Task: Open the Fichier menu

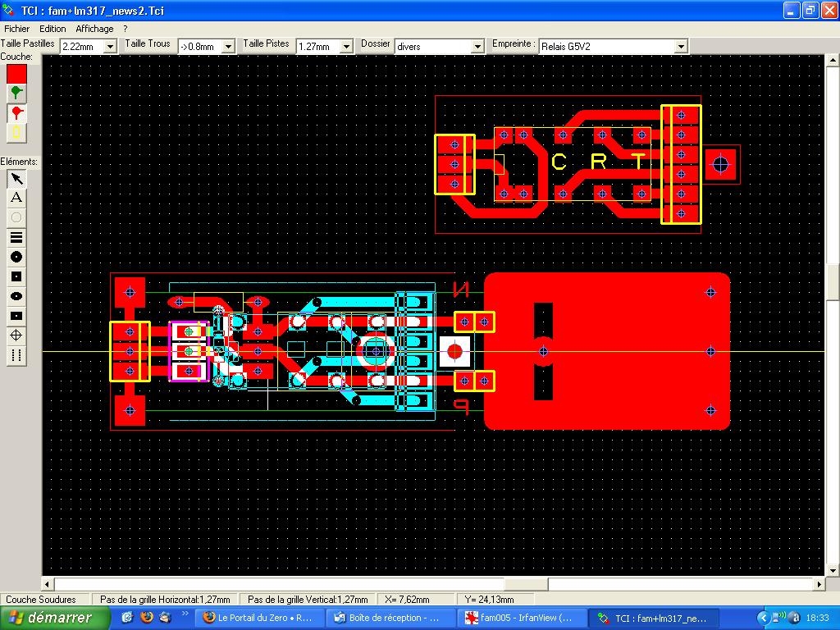Action: pos(16,29)
